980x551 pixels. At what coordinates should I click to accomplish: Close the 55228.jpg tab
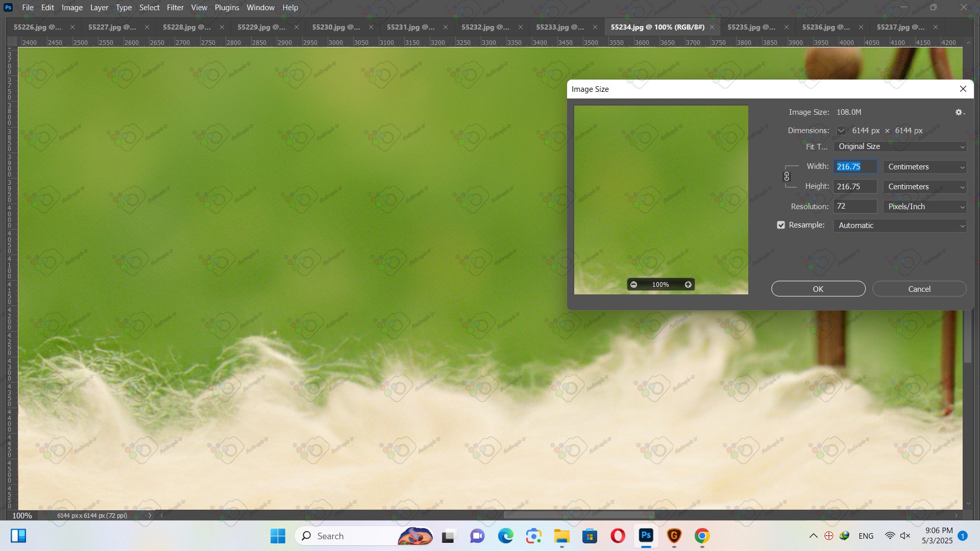(222, 27)
